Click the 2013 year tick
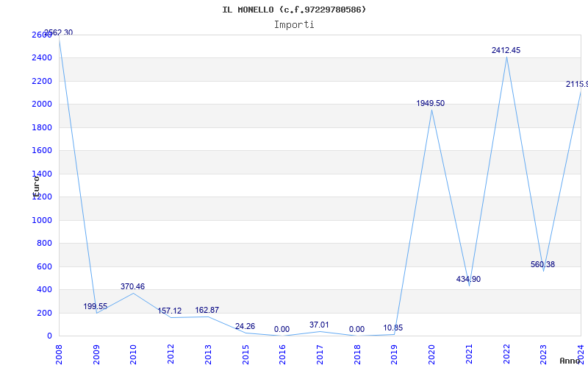The height and width of the screenshot is (368, 588). (x=208, y=354)
